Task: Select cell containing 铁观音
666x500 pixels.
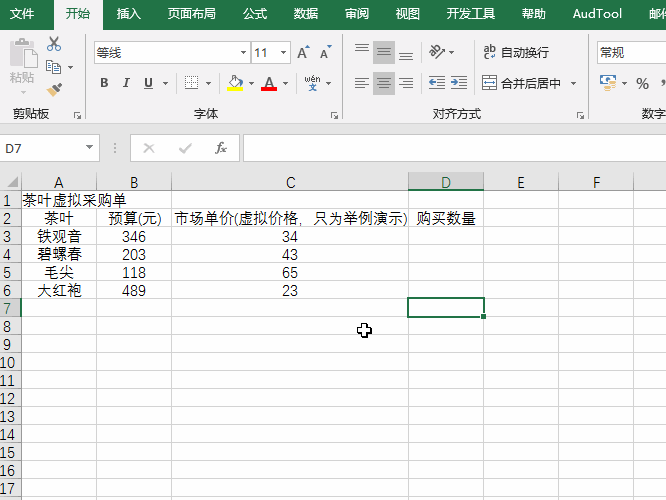Action: click(59, 236)
